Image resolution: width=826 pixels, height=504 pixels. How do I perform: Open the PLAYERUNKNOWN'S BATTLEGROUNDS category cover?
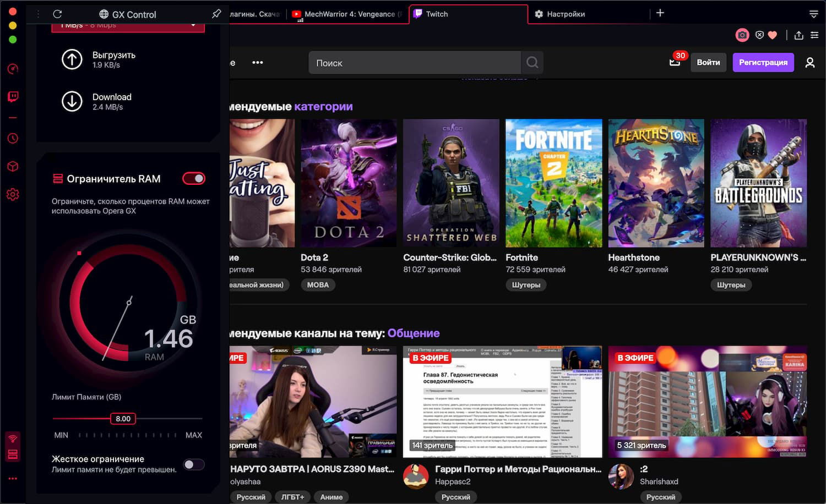pyautogui.click(x=758, y=183)
